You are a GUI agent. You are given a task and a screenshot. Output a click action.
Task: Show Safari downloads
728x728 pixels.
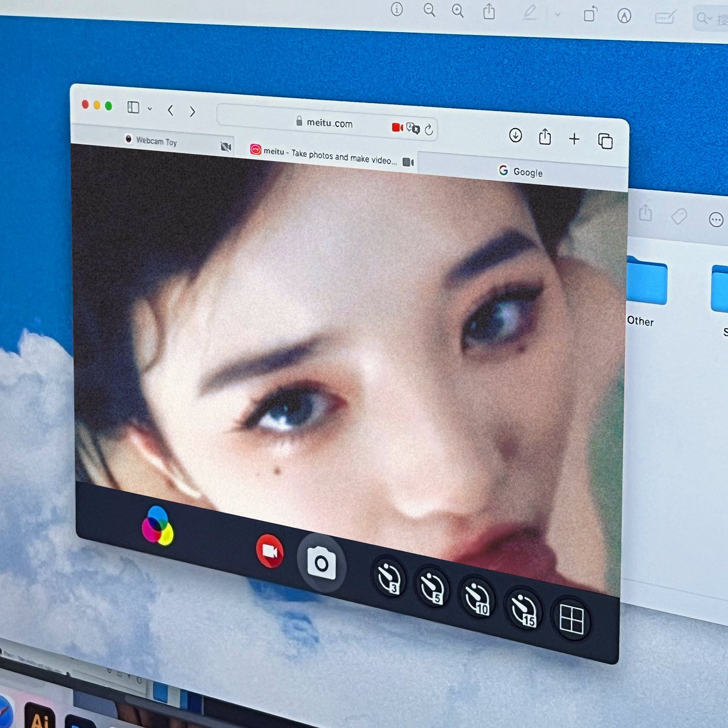pyautogui.click(x=515, y=135)
